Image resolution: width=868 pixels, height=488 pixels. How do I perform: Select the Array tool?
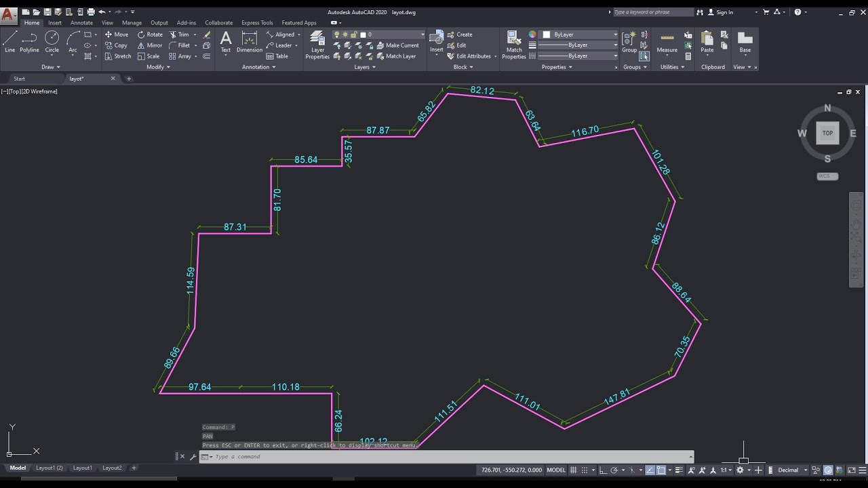tap(180, 56)
